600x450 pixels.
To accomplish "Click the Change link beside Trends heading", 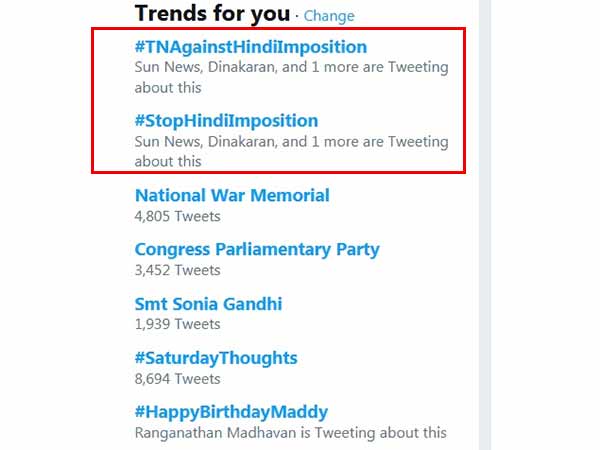I will click(329, 16).
